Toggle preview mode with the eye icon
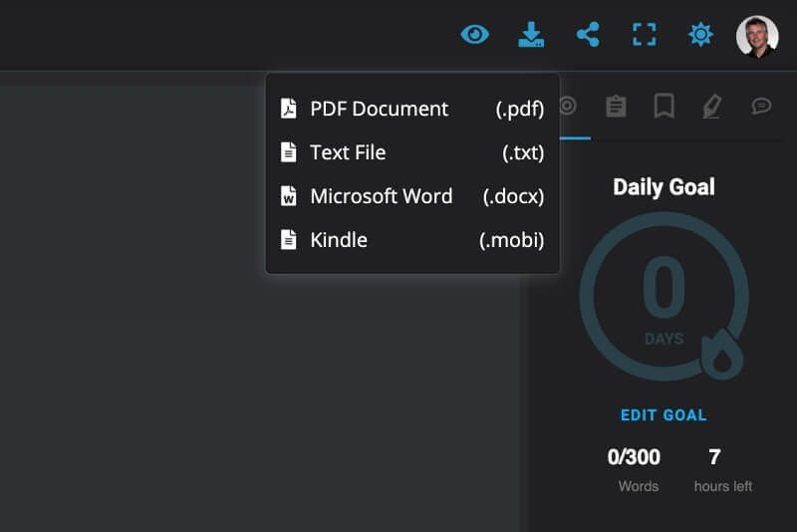 click(475, 35)
